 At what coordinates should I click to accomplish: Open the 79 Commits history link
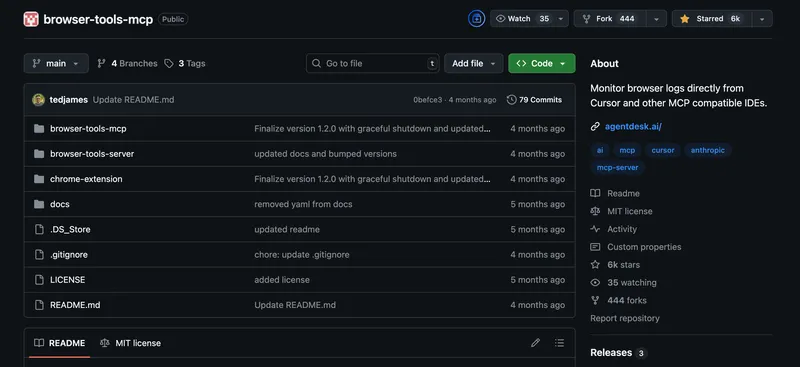(534, 100)
